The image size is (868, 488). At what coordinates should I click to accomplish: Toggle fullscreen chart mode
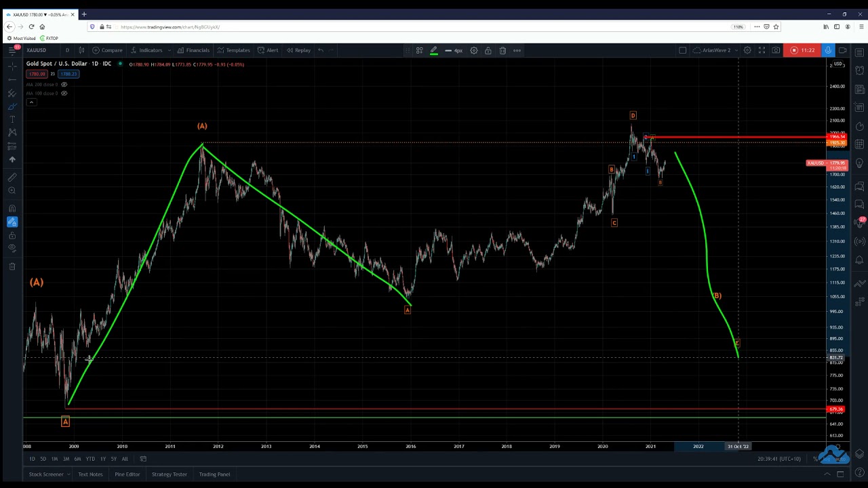tap(762, 50)
